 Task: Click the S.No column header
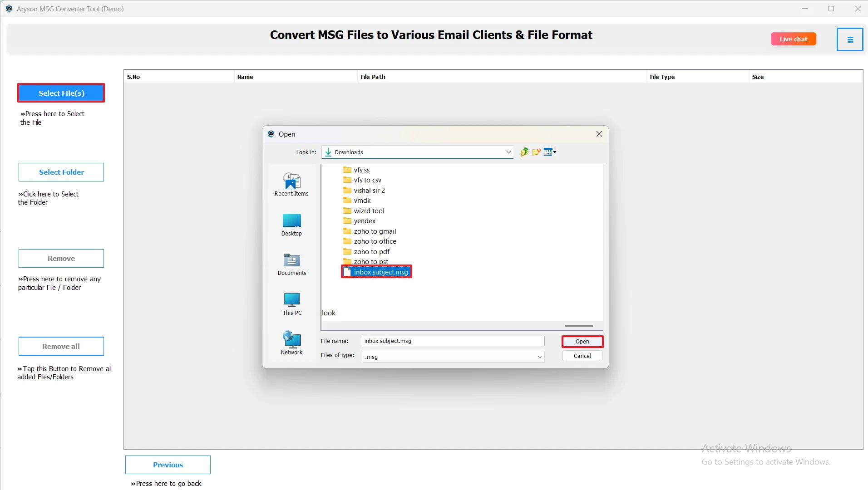(x=179, y=77)
